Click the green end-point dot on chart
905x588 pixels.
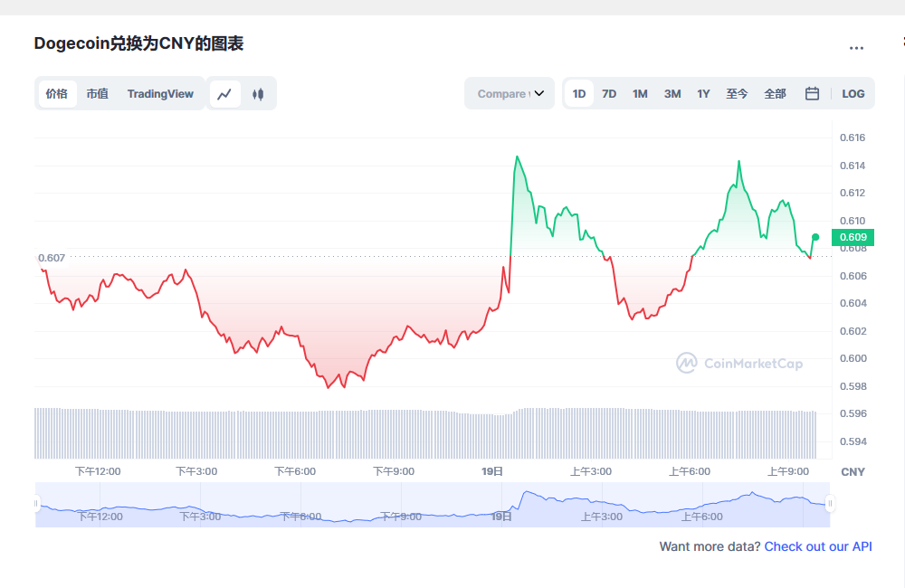(815, 237)
